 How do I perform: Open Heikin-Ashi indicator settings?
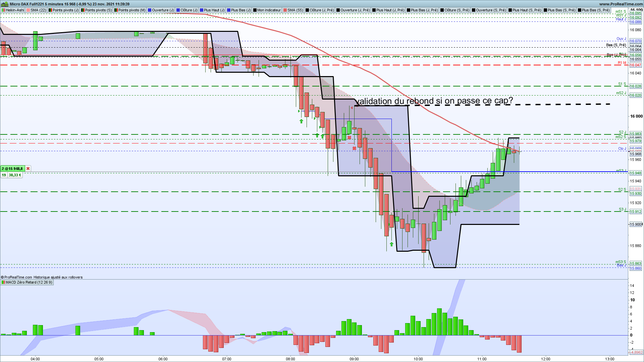[15, 10]
